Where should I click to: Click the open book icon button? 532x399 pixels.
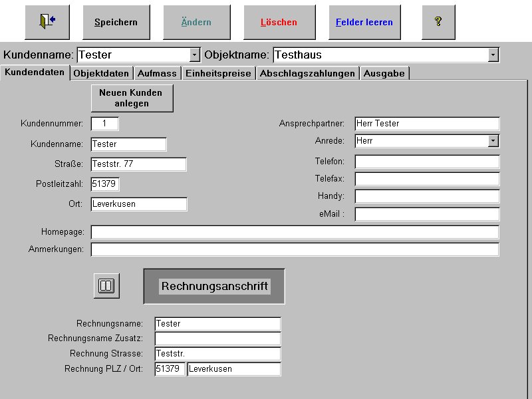[x=106, y=286]
